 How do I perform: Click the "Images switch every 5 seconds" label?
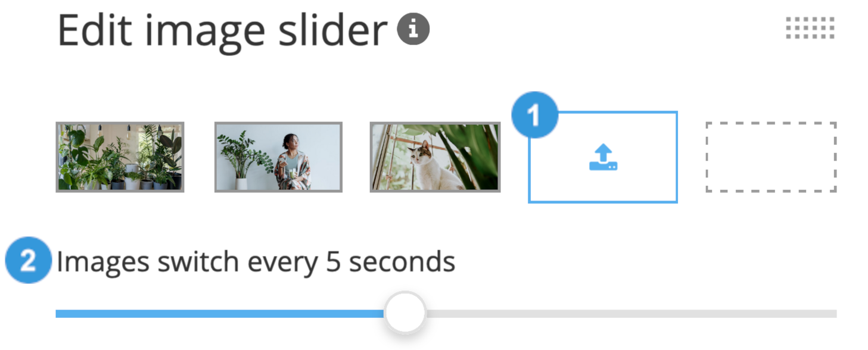coord(256,262)
